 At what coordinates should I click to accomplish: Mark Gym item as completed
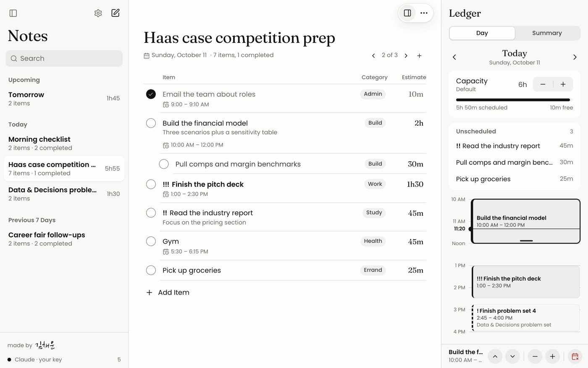[151, 241]
